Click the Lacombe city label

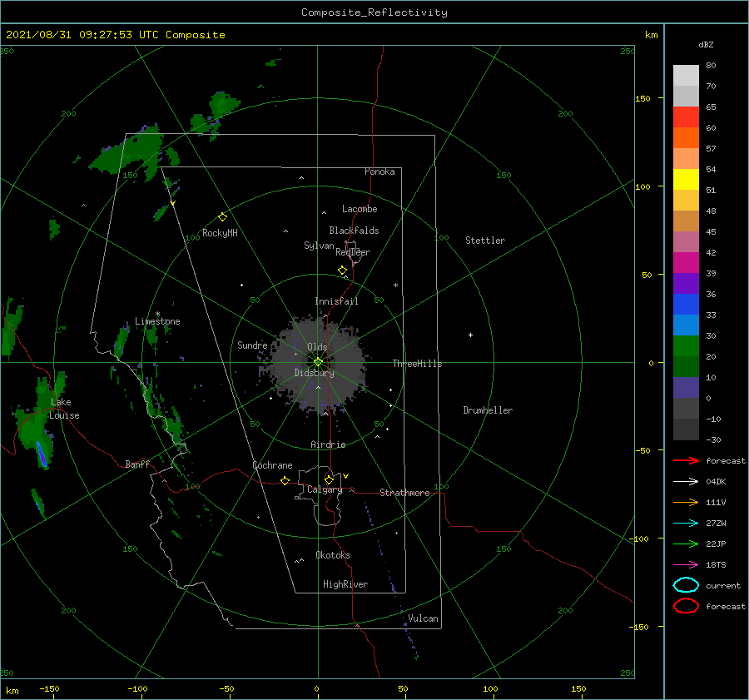[360, 209]
